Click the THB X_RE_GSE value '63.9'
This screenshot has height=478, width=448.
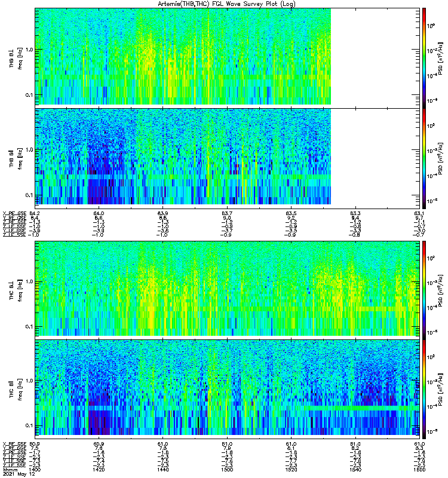click(162, 213)
